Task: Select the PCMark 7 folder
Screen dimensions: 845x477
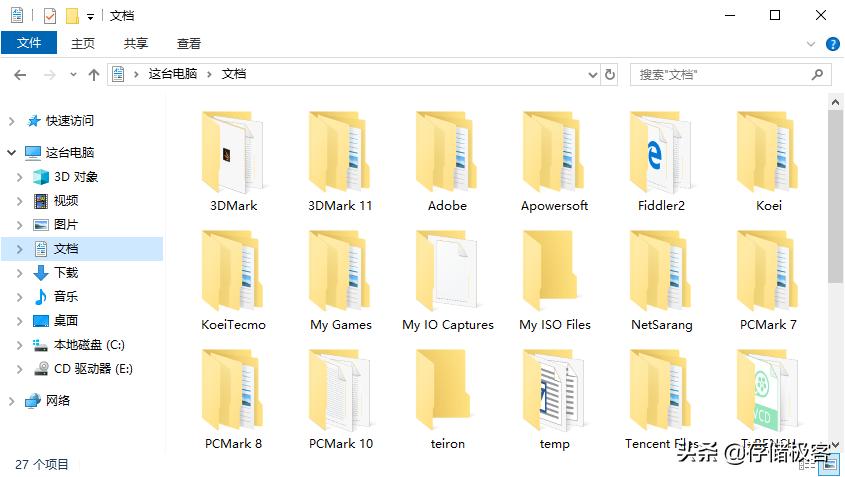Action: (x=768, y=281)
